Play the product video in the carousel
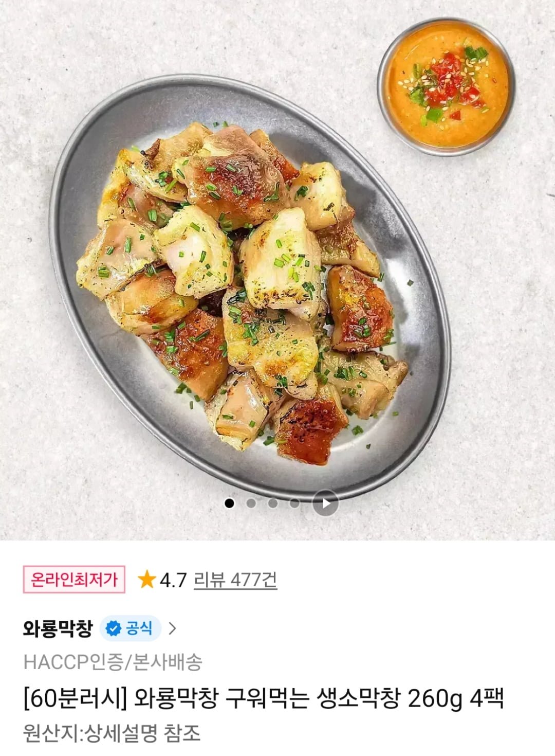Screen dimensions: 555x756 (325, 503)
